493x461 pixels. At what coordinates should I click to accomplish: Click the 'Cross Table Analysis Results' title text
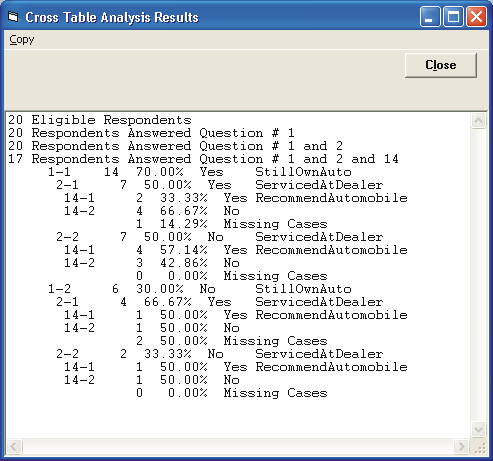click(x=112, y=17)
